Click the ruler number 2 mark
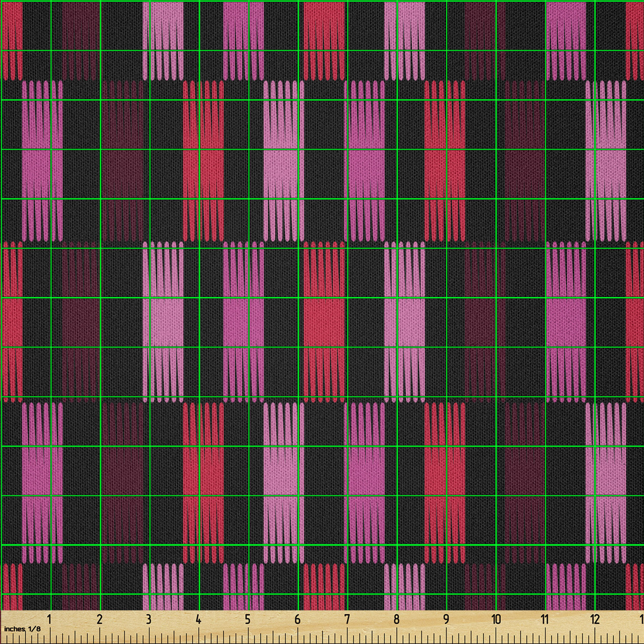 coord(100,619)
